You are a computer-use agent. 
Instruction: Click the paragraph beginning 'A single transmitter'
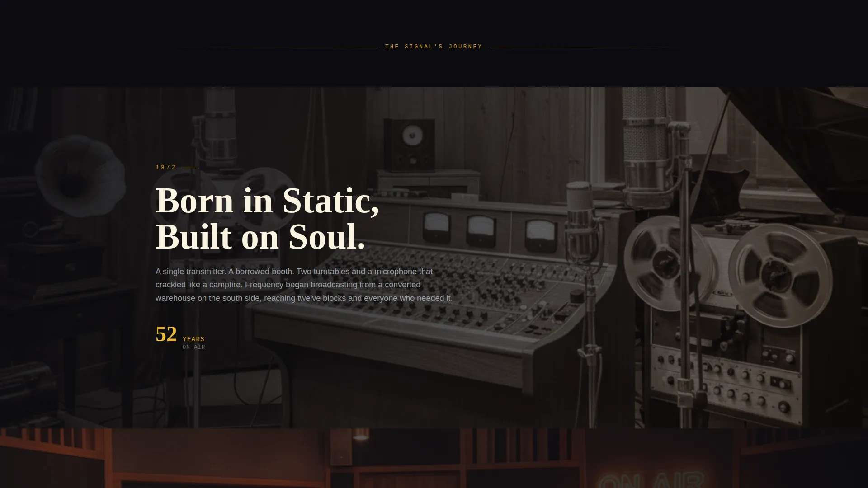(x=304, y=285)
